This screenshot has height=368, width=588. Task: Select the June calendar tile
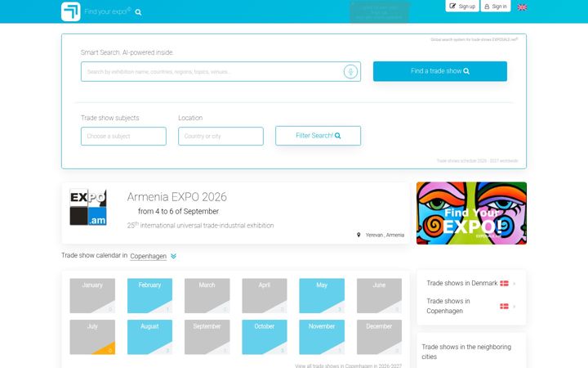tap(379, 295)
